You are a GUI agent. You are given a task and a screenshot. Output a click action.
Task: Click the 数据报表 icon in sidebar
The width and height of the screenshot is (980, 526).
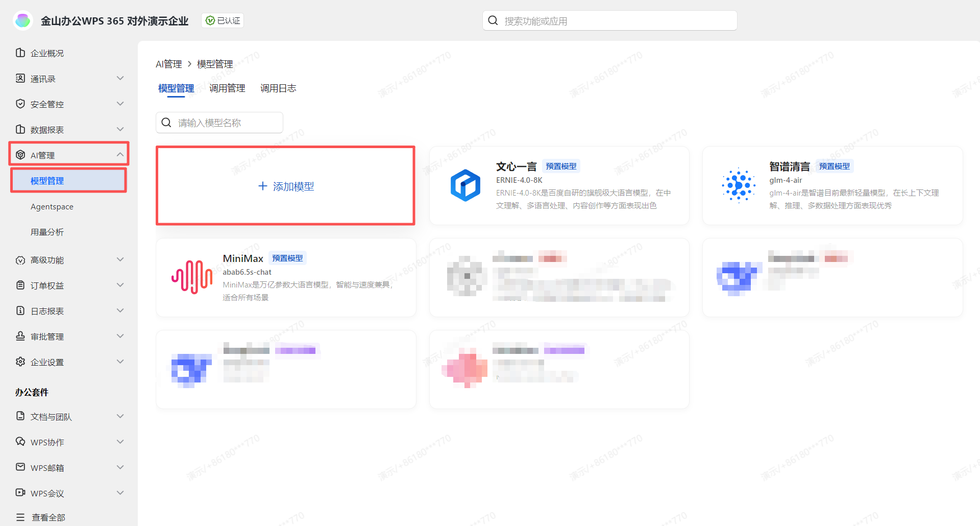tap(20, 129)
